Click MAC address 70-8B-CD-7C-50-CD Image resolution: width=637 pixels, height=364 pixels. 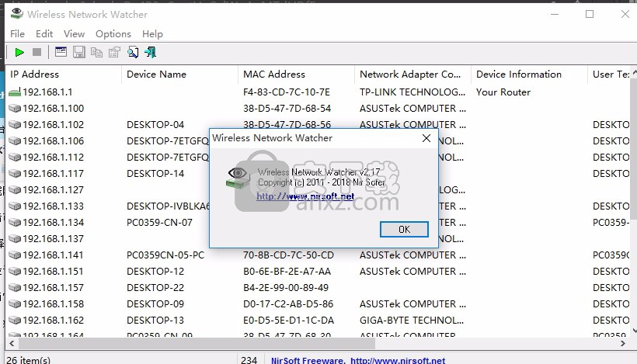click(x=288, y=255)
